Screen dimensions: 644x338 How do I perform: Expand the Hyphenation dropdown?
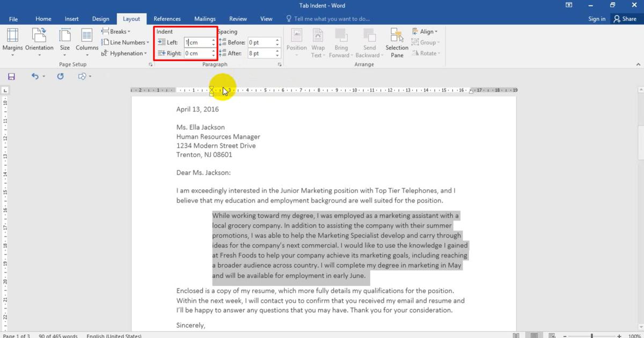pos(125,53)
